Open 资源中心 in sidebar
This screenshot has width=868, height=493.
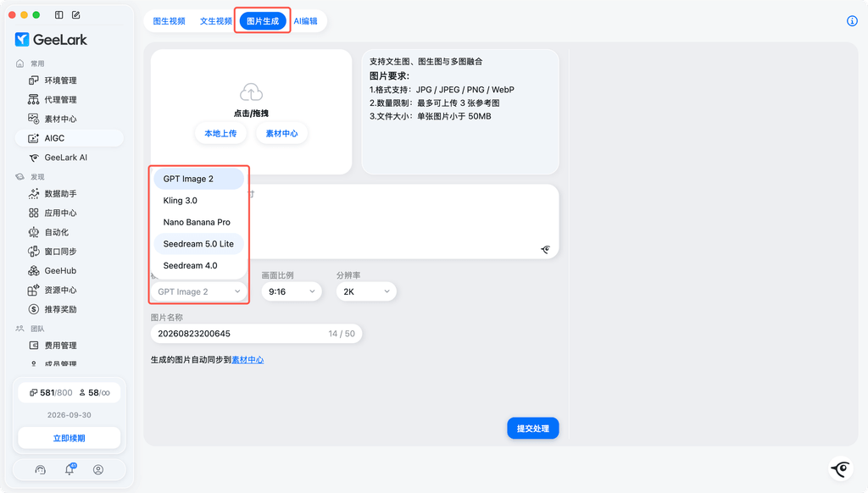pyautogui.click(x=70, y=290)
